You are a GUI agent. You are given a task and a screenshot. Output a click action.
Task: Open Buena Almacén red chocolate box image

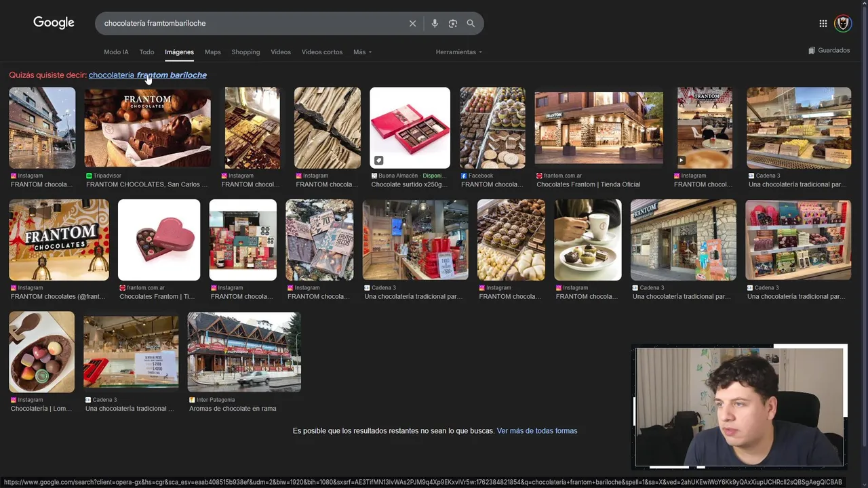(410, 128)
